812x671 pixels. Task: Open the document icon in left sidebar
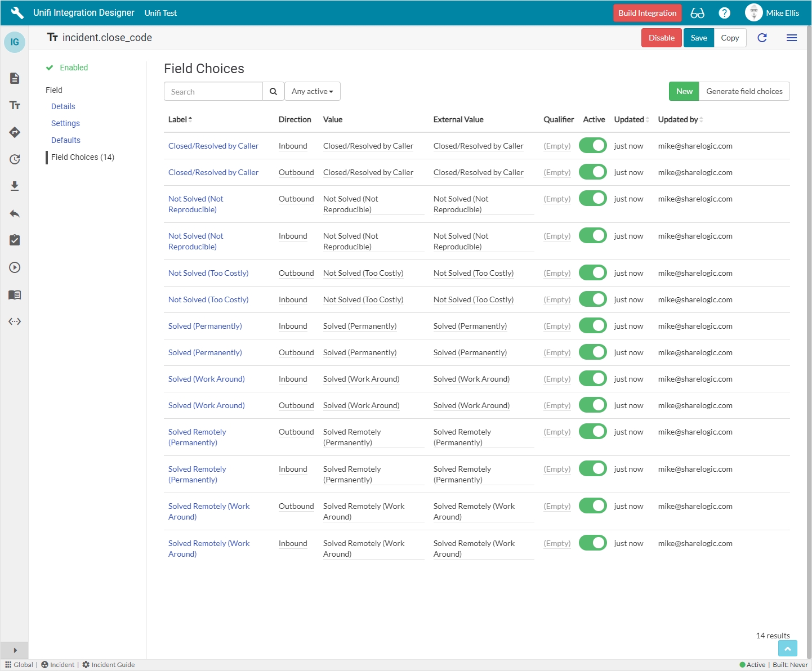(x=15, y=78)
